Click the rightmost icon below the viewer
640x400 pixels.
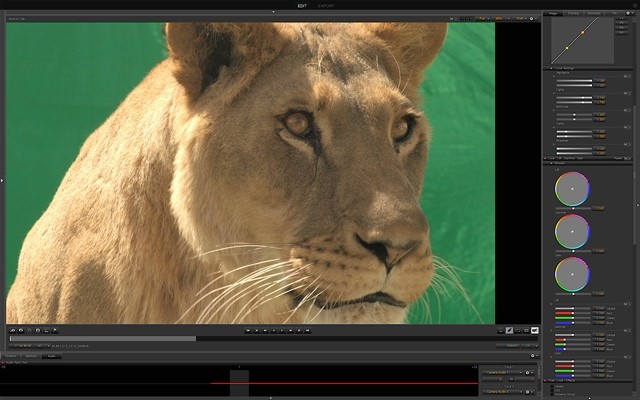click(x=534, y=330)
